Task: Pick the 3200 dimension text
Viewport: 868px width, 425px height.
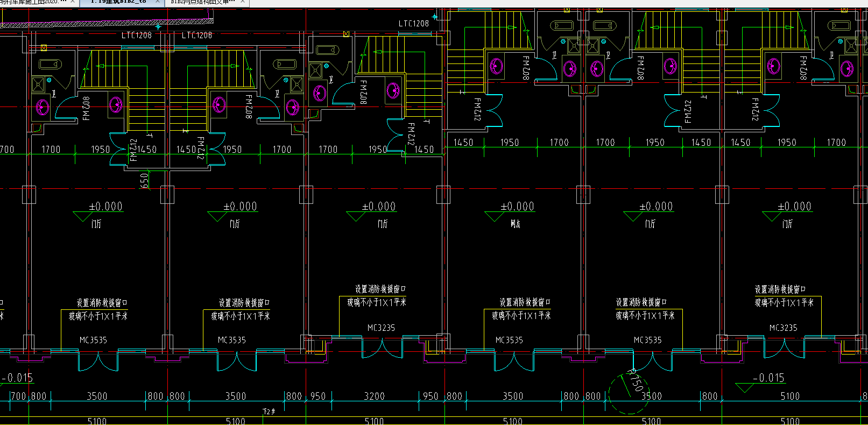Action: 375,396
